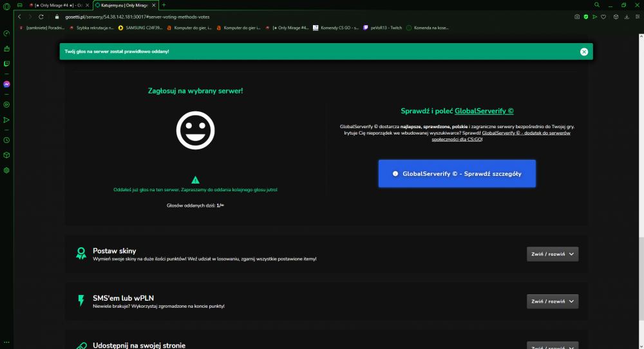Viewport: 644px width, 349px height.
Task: Search tabs with the magnifier icon
Action: pos(597,5)
